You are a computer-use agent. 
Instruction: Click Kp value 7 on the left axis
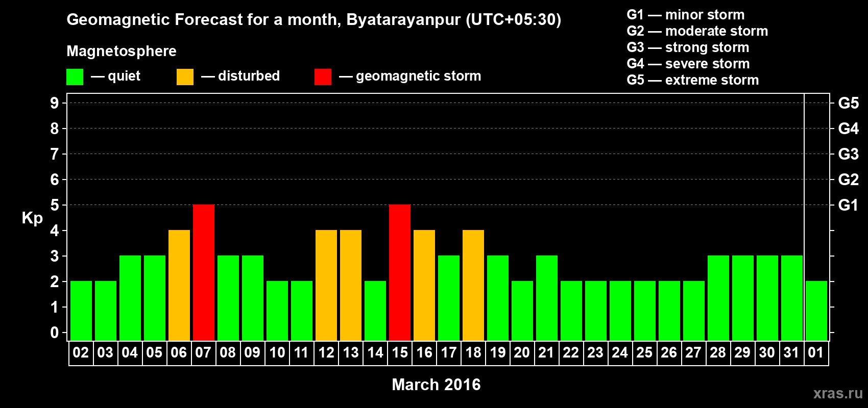54,154
